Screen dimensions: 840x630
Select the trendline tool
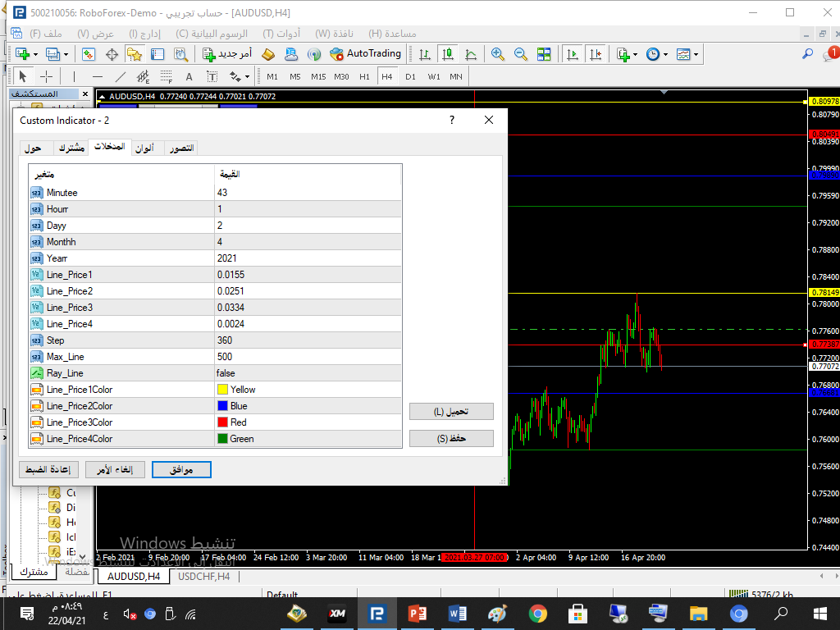[x=121, y=76]
